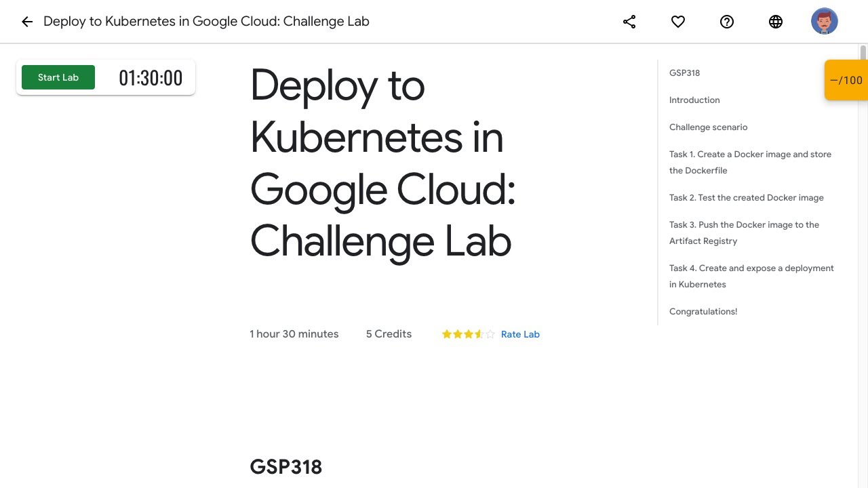The width and height of the screenshot is (868, 488).
Task: Click the header title Deploy to Kubernetes
Action: pos(206,22)
